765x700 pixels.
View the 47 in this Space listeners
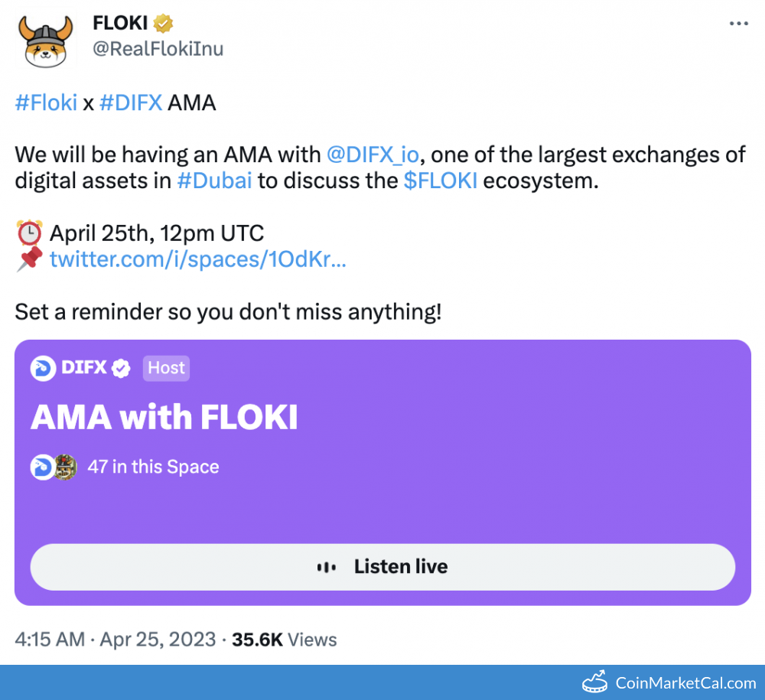(153, 467)
